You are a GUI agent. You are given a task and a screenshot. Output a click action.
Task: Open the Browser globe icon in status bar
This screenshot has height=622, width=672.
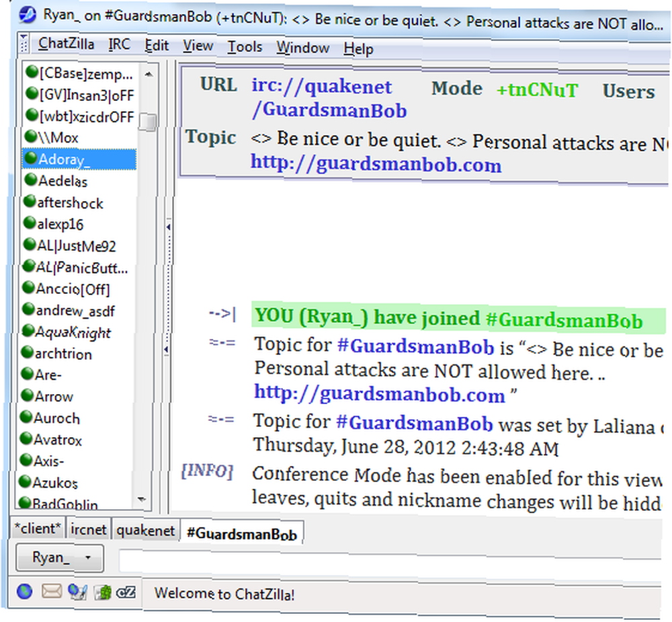click(25, 592)
